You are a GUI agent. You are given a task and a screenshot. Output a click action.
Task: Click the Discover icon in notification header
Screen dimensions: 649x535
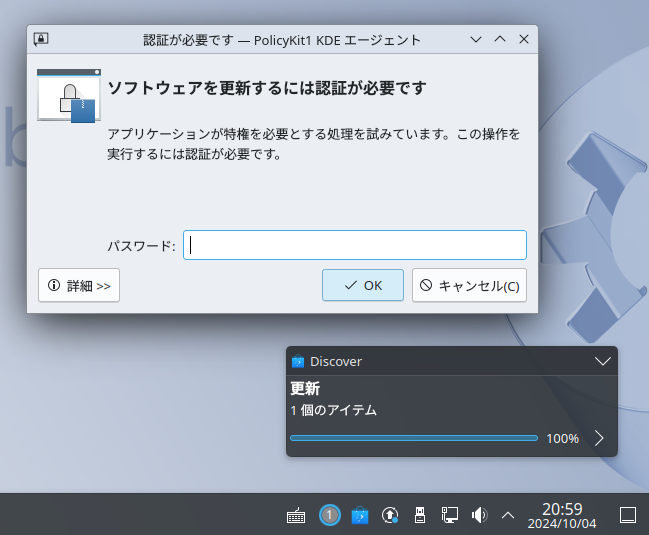[297, 361]
